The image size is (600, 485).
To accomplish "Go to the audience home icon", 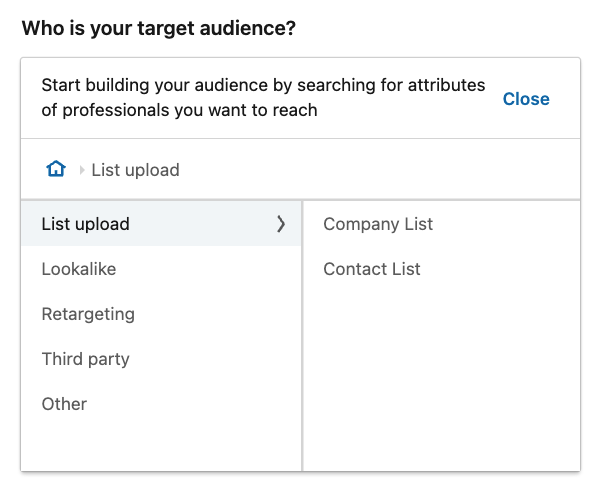I will 56,169.
